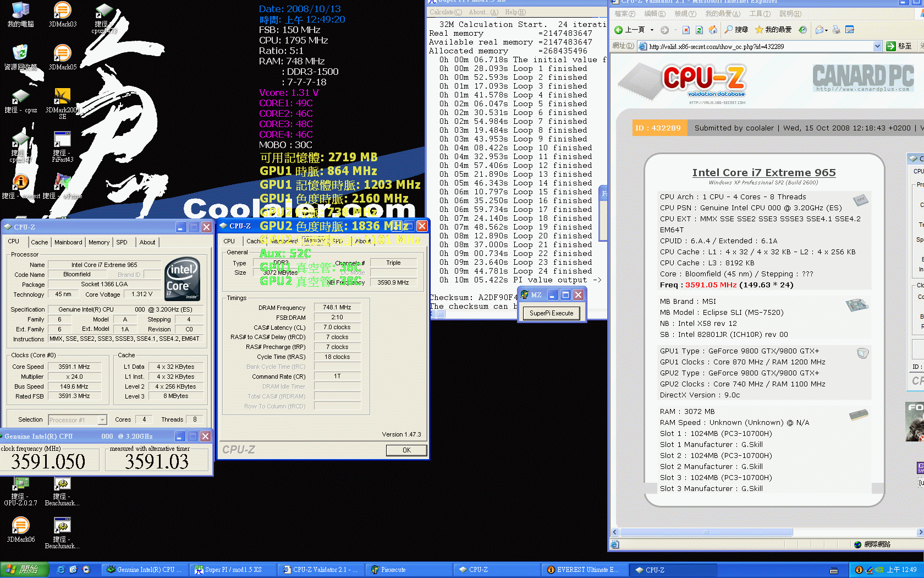Switch to About tab in left CPU-Z

[x=147, y=242]
